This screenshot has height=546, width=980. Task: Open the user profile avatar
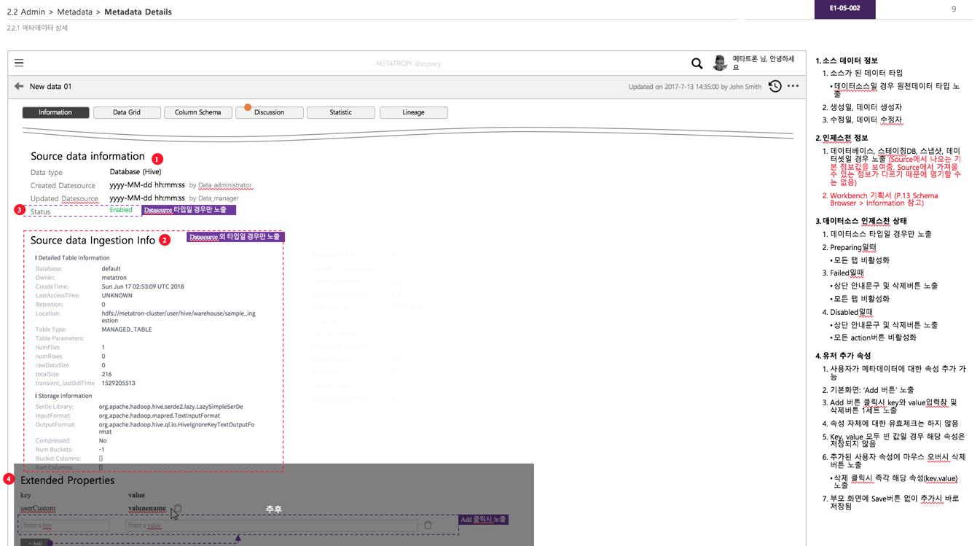pyautogui.click(x=720, y=63)
